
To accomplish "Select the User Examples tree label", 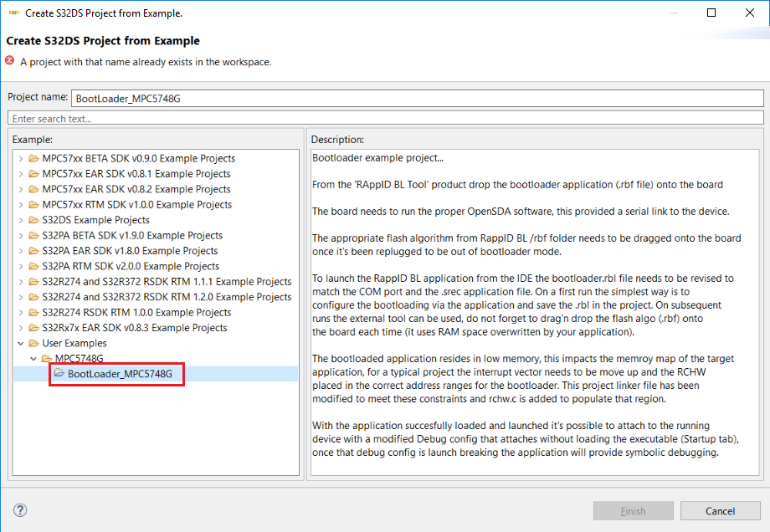I will (x=74, y=343).
